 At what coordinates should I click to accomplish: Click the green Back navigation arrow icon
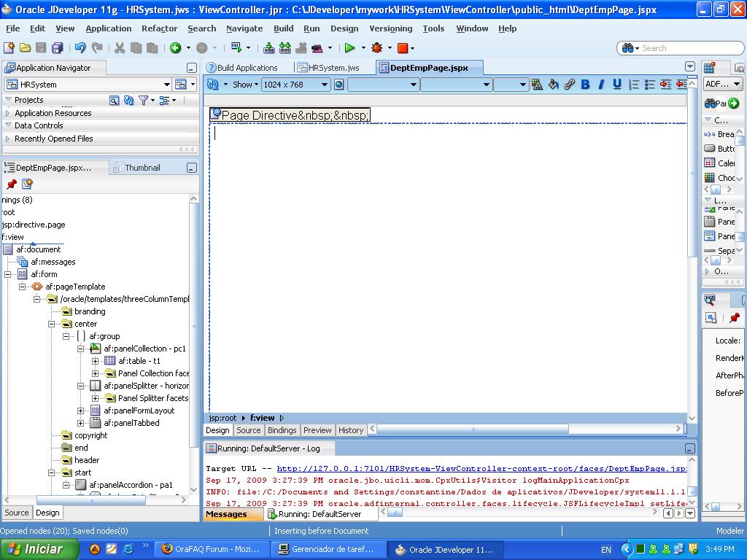(x=175, y=48)
